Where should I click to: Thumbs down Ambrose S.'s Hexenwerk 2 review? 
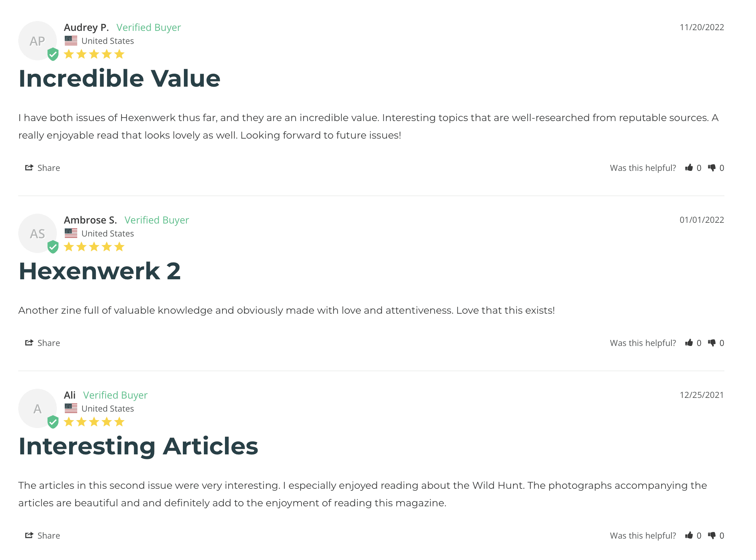(x=712, y=343)
